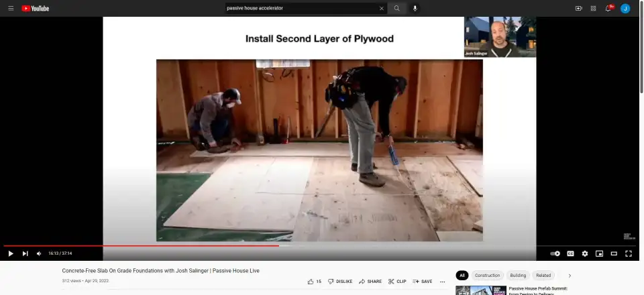The width and height of the screenshot is (644, 295).
Task: Open the notifications bell
Action: (x=608, y=8)
